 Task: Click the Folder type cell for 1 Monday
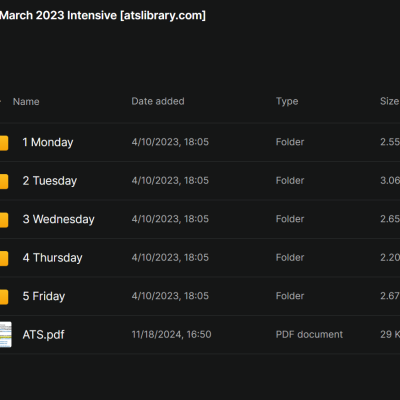click(290, 142)
